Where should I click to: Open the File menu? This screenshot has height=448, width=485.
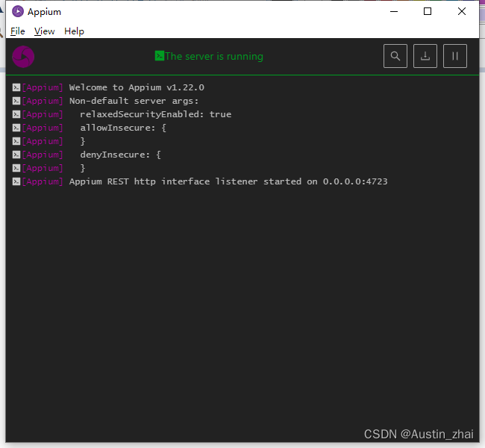(x=18, y=31)
